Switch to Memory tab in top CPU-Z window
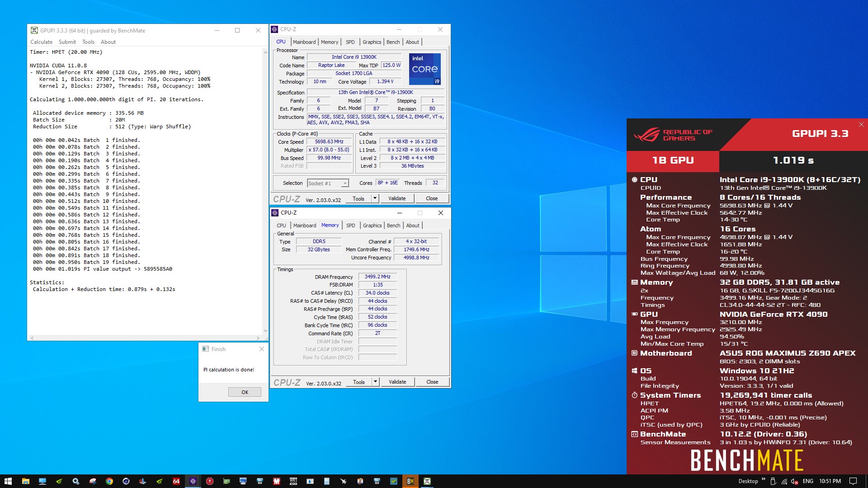868x488 pixels. click(330, 42)
